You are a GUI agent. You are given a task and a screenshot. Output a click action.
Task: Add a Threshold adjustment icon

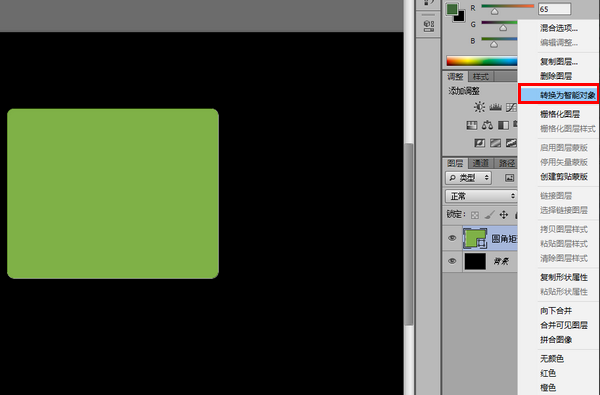tap(511, 143)
